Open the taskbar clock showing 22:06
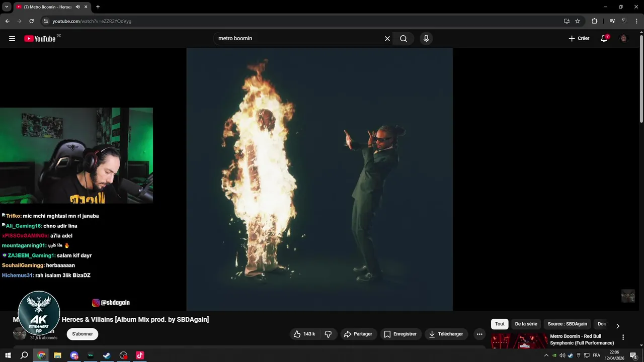 click(614, 355)
